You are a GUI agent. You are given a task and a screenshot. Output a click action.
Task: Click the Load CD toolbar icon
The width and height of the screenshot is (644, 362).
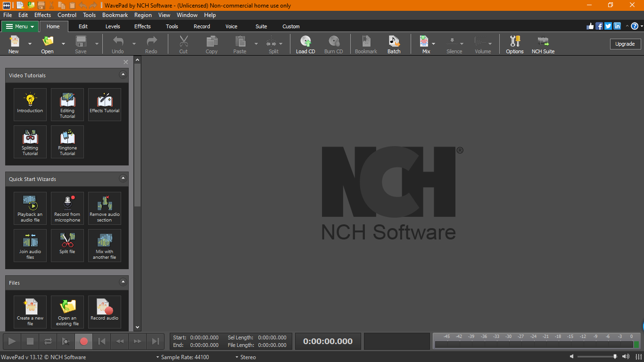tap(305, 44)
